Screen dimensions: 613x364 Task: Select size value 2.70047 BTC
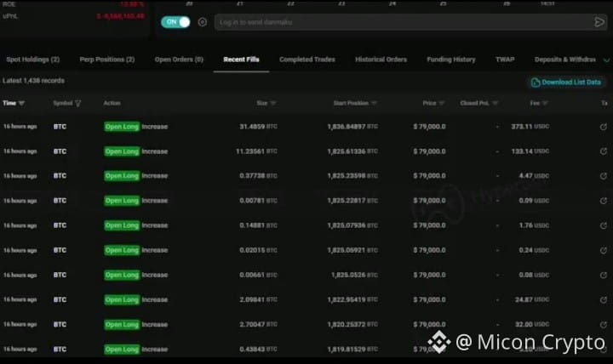[x=258, y=324]
